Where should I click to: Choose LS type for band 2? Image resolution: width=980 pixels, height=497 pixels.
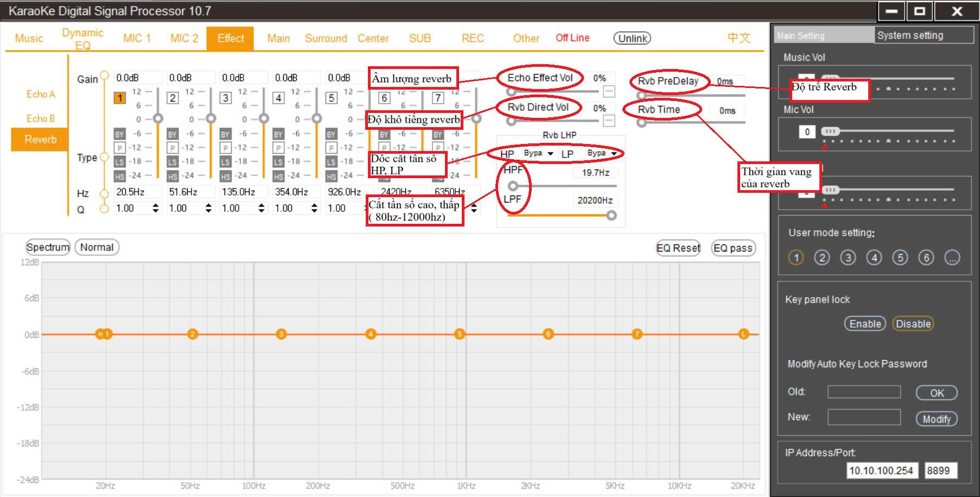click(x=172, y=162)
